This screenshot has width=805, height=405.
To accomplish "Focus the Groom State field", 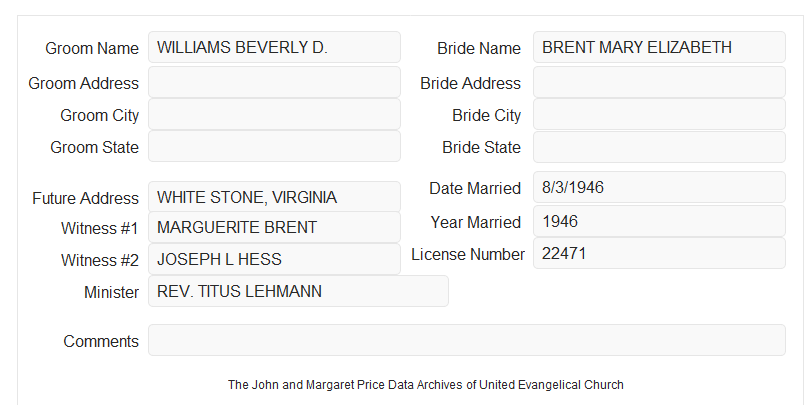I will click(x=274, y=146).
